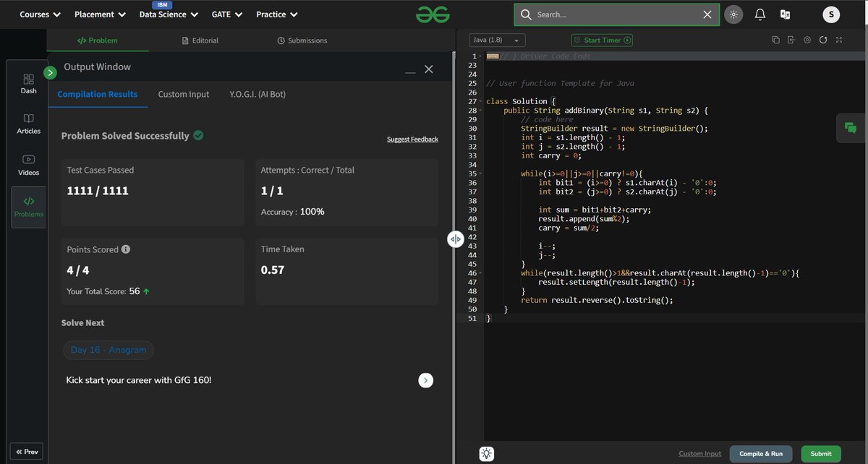Click the code line 'result.append(sum%2);'
Viewport: 868px width, 464px height.
(584, 219)
